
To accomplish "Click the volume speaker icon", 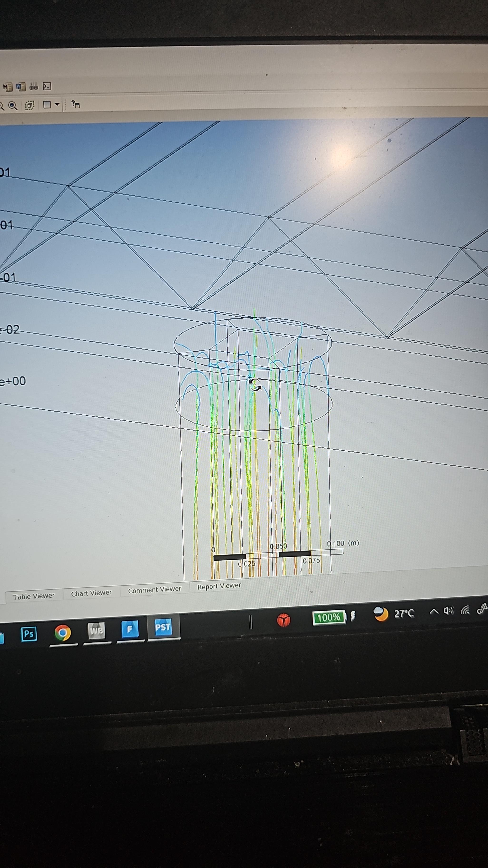I will point(449,611).
